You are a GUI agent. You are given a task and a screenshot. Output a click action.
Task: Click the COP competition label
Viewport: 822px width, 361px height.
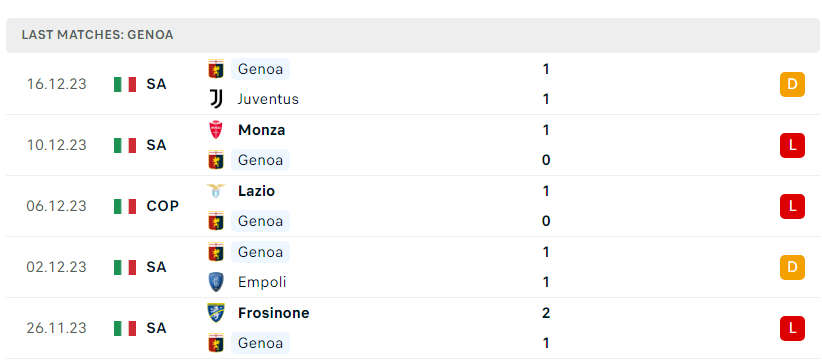[x=163, y=206]
